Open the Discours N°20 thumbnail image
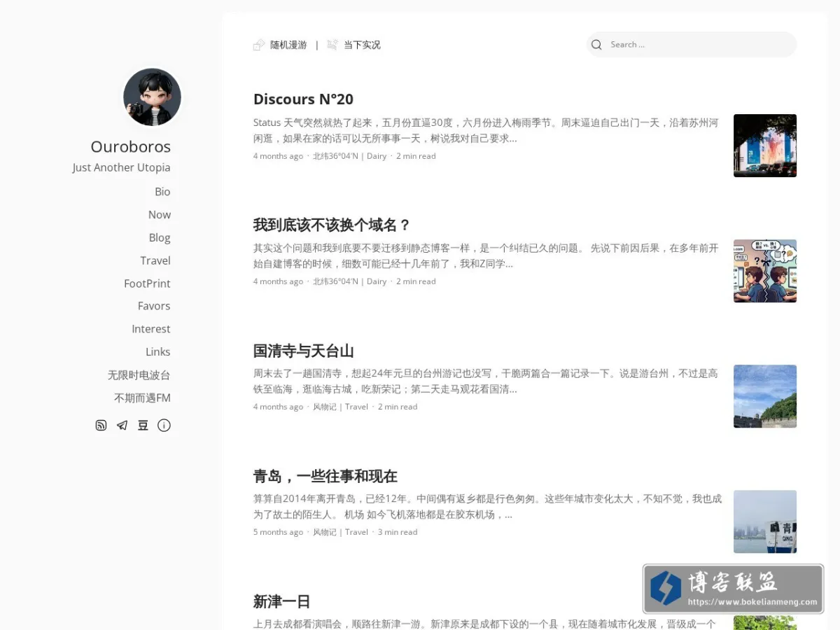Screen dimensions: 840x630 (x=765, y=146)
